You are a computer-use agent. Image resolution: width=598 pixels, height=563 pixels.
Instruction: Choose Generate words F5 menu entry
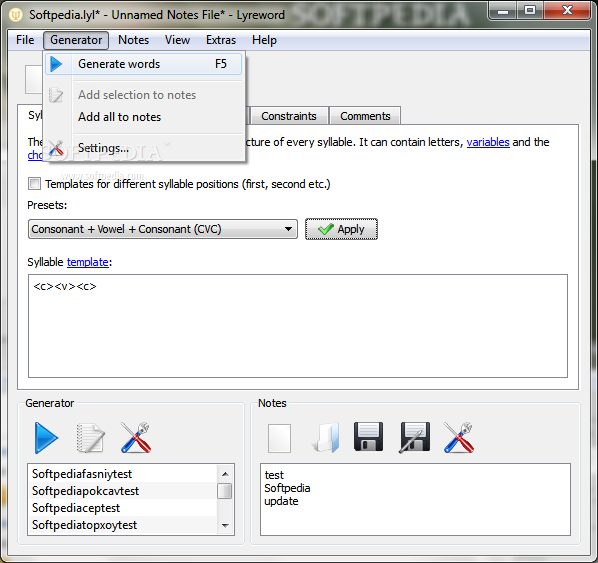[143, 64]
